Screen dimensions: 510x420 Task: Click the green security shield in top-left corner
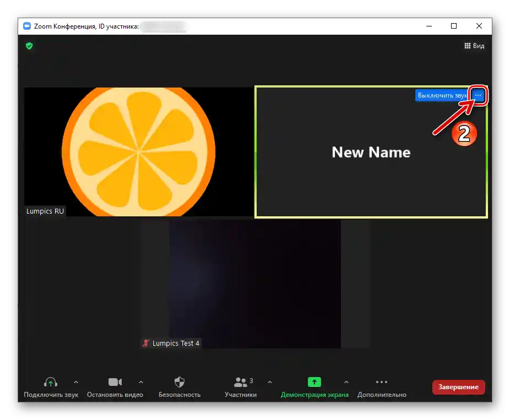pos(29,46)
